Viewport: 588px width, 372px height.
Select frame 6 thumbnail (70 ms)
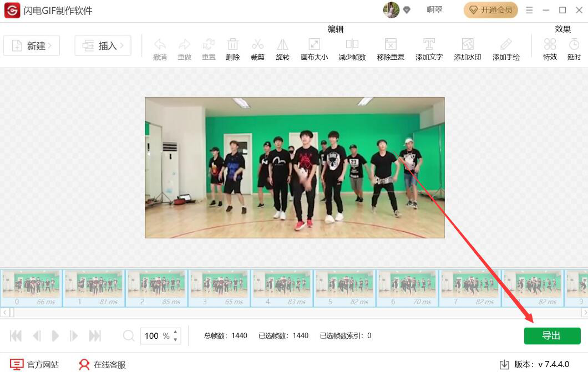tap(407, 288)
